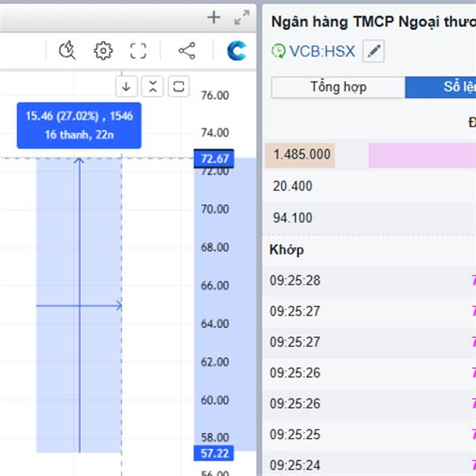Screen dimensions: 476x476
Task: Share the chart with share icon
Action: point(186,51)
